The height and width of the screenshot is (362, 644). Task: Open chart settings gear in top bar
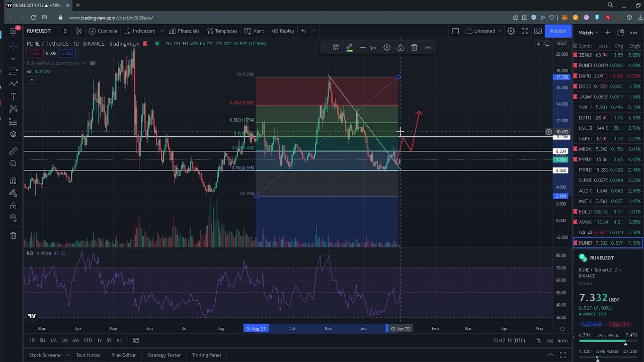(x=511, y=31)
